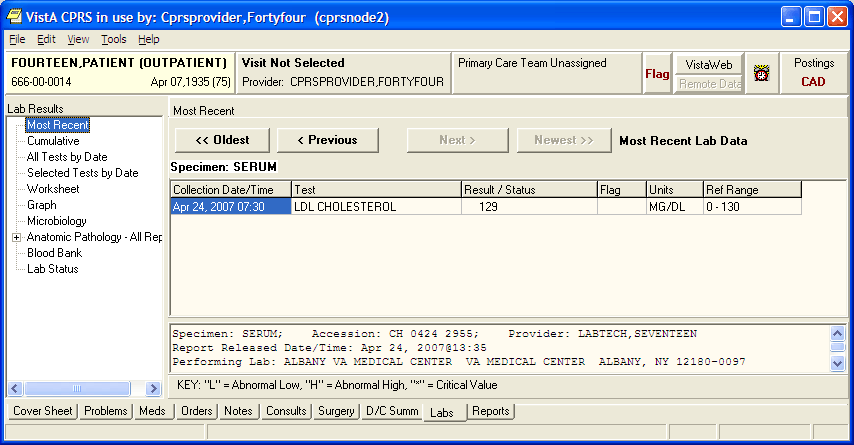Open the File menu

click(17, 39)
